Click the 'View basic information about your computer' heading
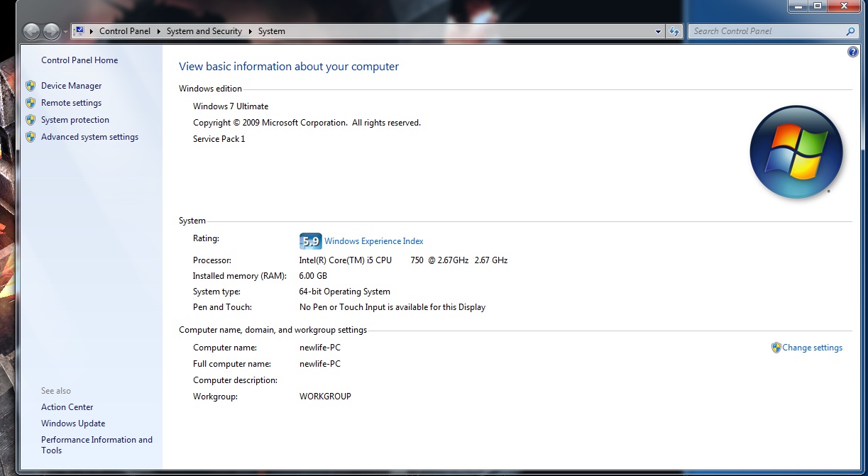The height and width of the screenshot is (476, 868). [x=289, y=67]
